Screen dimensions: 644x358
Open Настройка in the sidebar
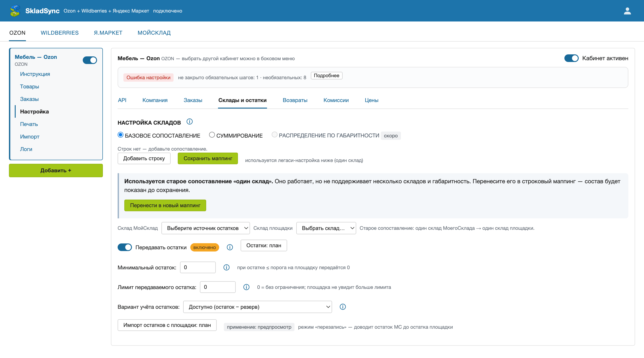tap(34, 112)
